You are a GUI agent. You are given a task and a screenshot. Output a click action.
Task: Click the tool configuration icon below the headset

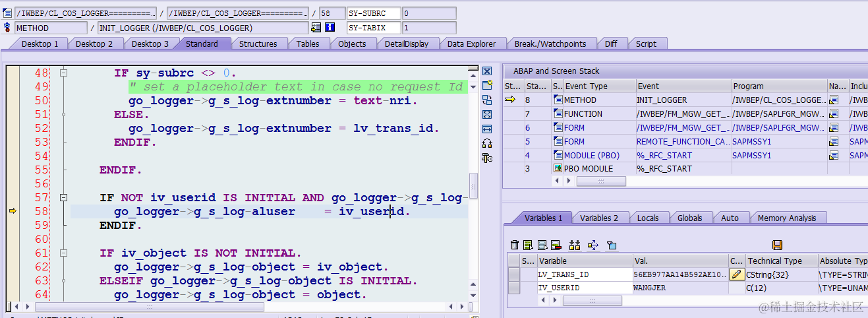(487, 158)
